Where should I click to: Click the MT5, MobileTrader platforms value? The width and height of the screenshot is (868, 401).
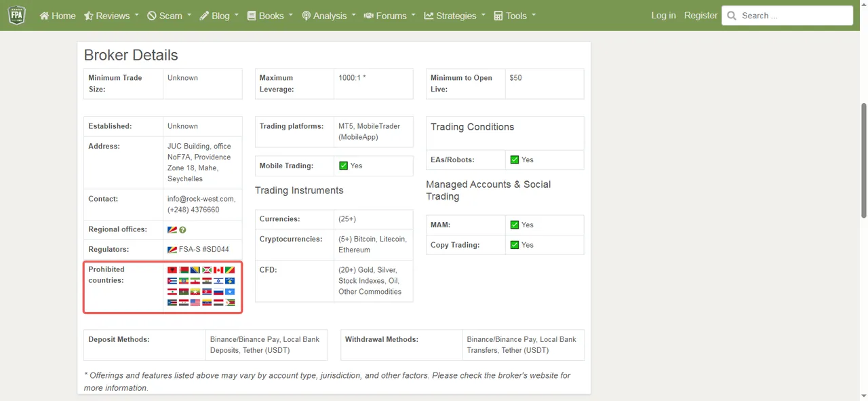click(x=370, y=132)
